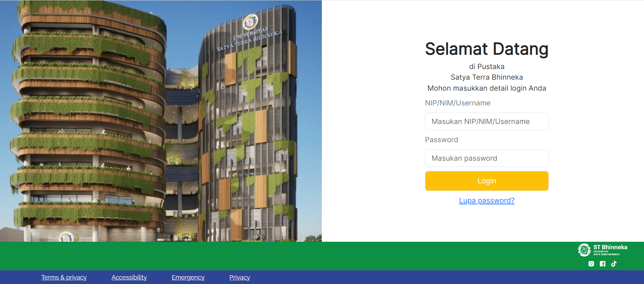Image resolution: width=644 pixels, height=284 pixels.
Task: Click the university emblem atop the building
Action: pyautogui.click(x=250, y=22)
